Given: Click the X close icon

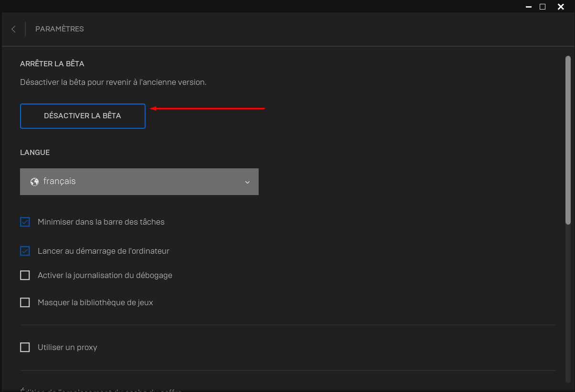Looking at the screenshot, I should tap(561, 7).
